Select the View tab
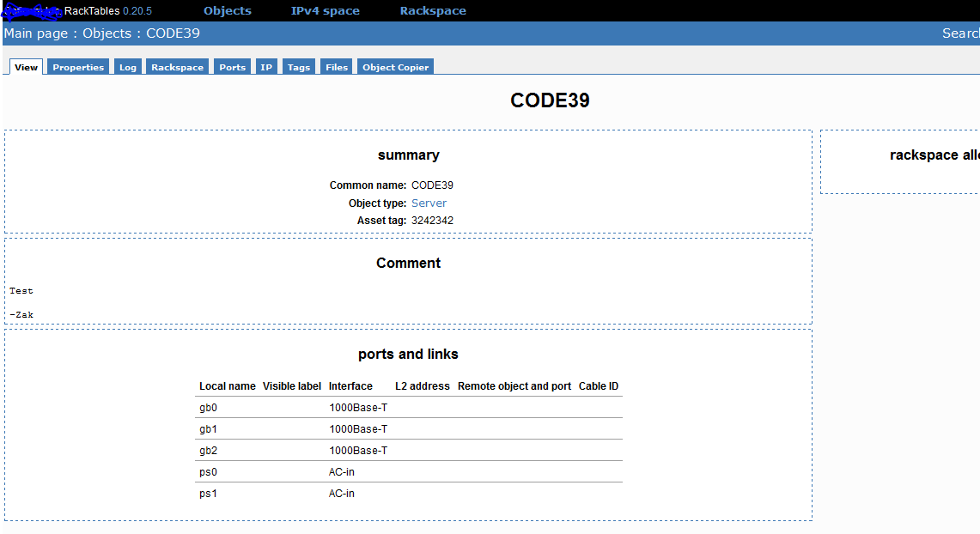This screenshot has height=534, width=980. [x=26, y=67]
